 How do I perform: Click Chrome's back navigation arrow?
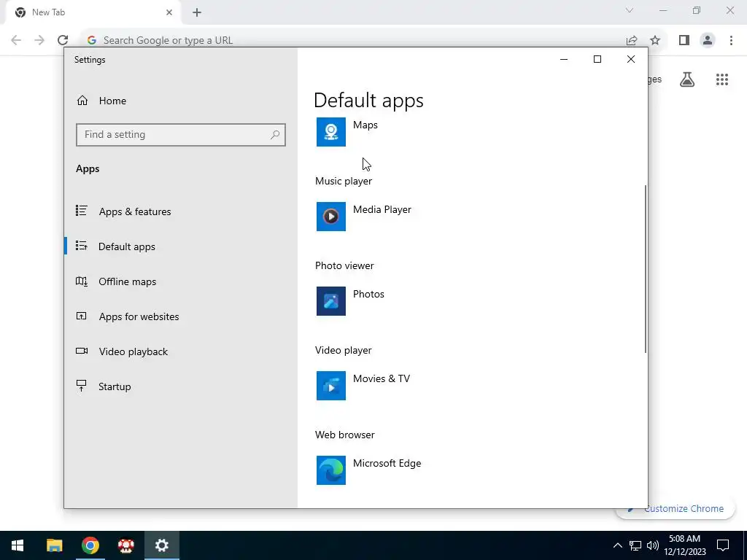pos(16,40)
